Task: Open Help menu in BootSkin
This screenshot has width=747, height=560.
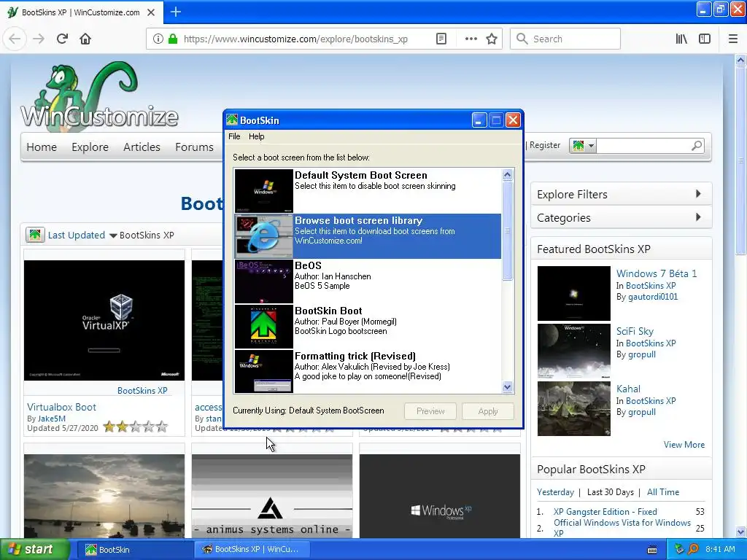Action: [256, 136]
